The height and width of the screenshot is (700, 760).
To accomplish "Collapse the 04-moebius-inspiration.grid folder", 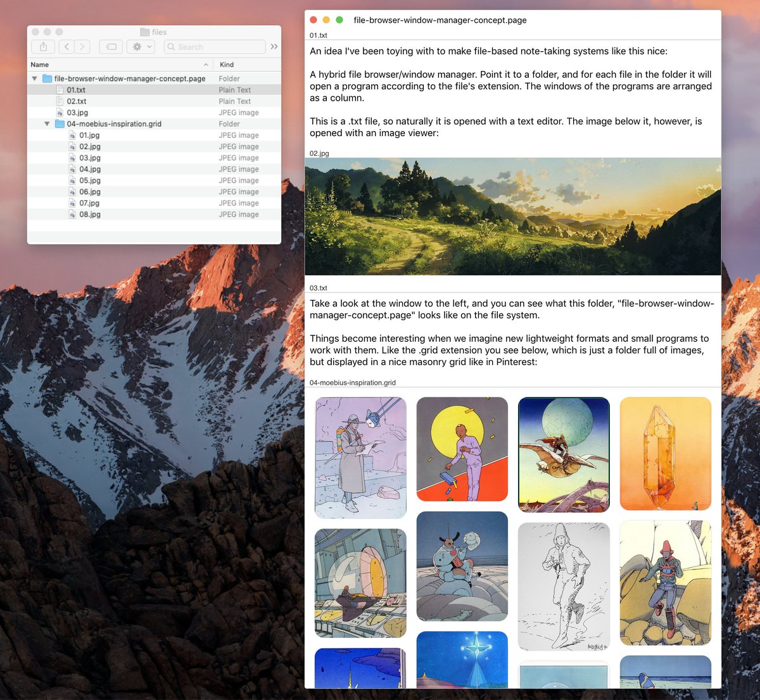I will (47, 124).
